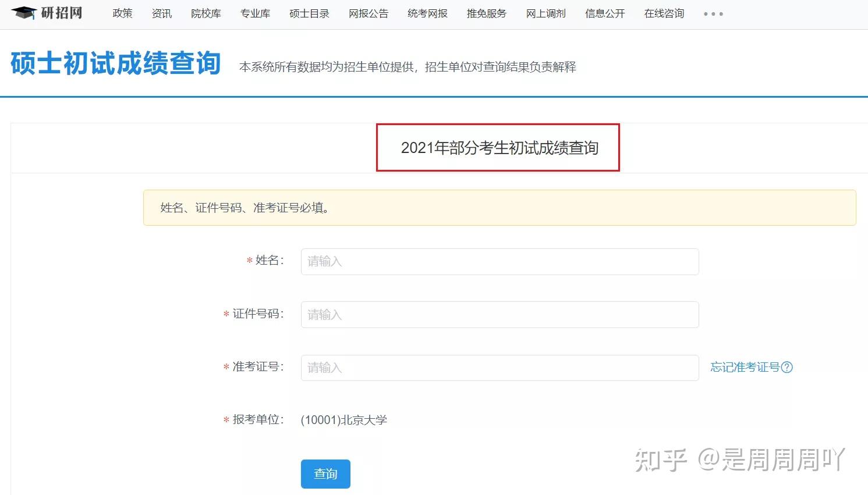Open the 网报公告 section
Viewport: 868px width, 495px height.
pos(368,13)
